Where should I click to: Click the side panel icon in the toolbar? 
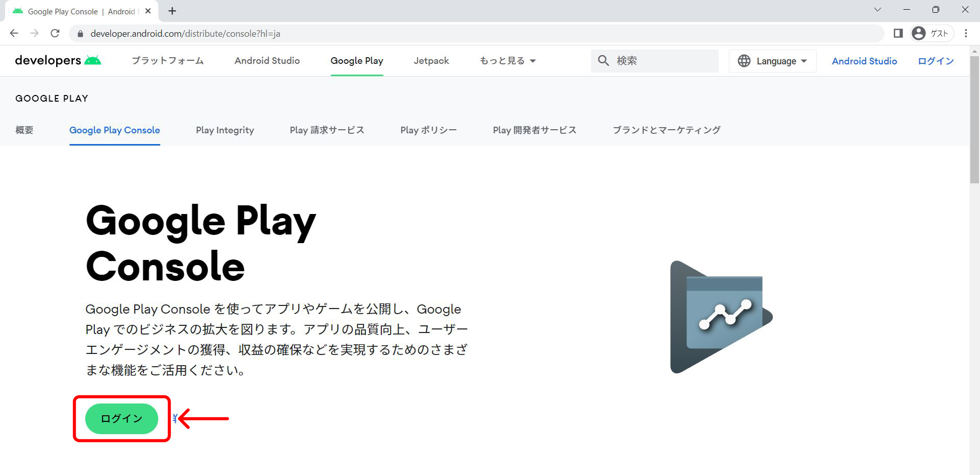[x=898, y=33]
